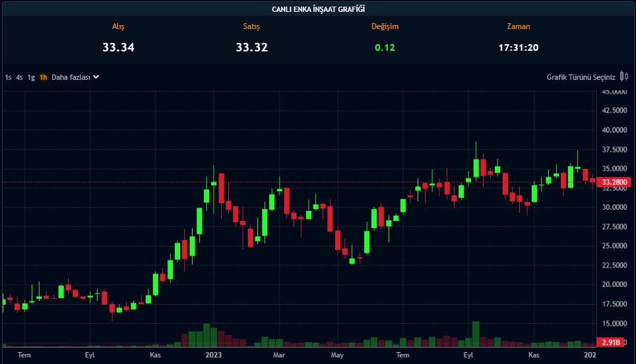Open the candlestick chart type icon
Viewport: 636px width, 364px height.
(x=624, y=76)
